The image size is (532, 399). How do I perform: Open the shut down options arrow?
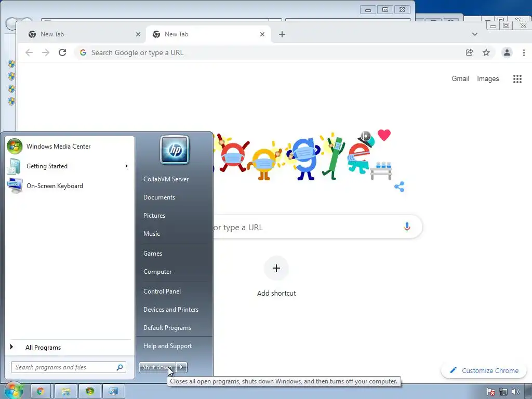(181, 367)
